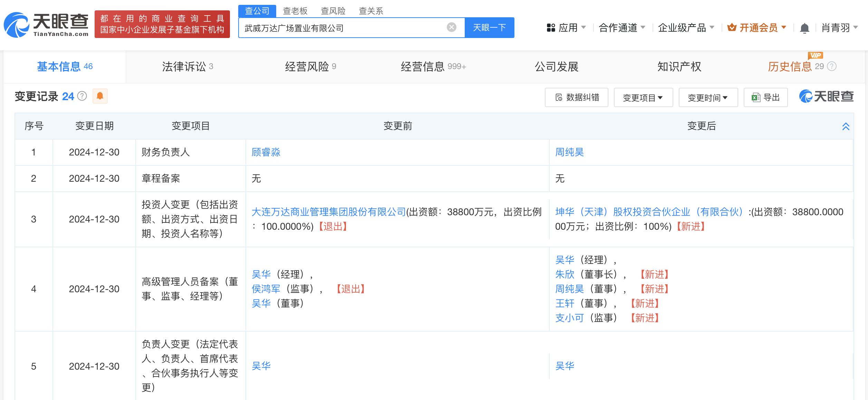Collapse the table with the double-chevron icon

[846, 126]
